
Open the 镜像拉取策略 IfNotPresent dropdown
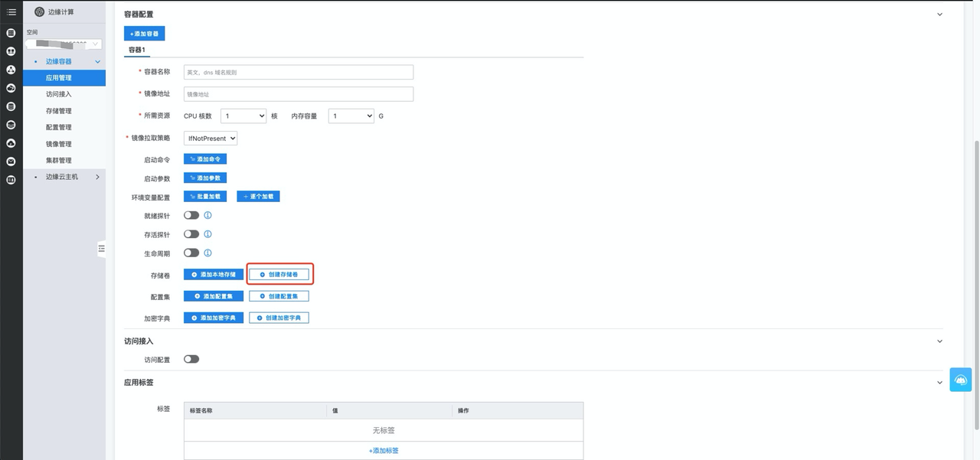click(x=211, y=139)
